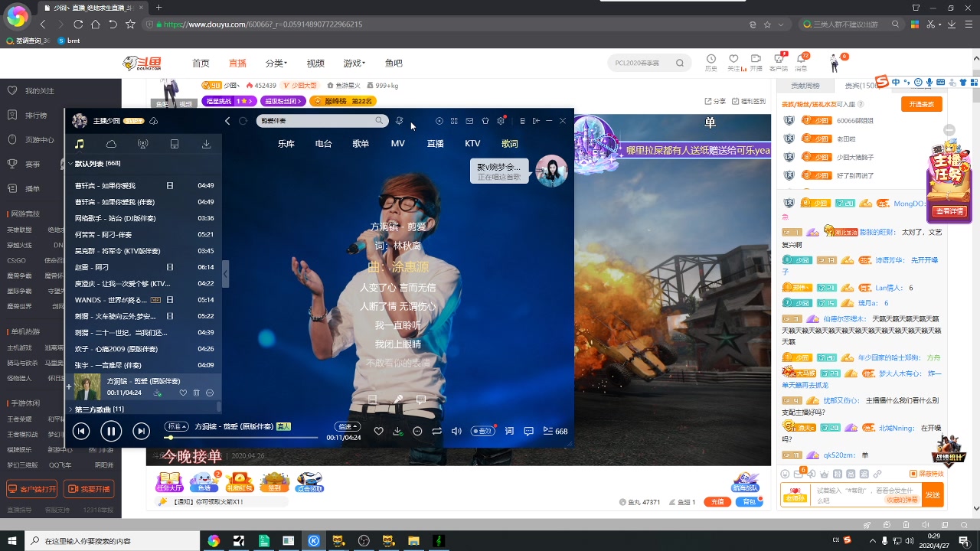Delete the playing song via trash icon

tap(196, 393)
